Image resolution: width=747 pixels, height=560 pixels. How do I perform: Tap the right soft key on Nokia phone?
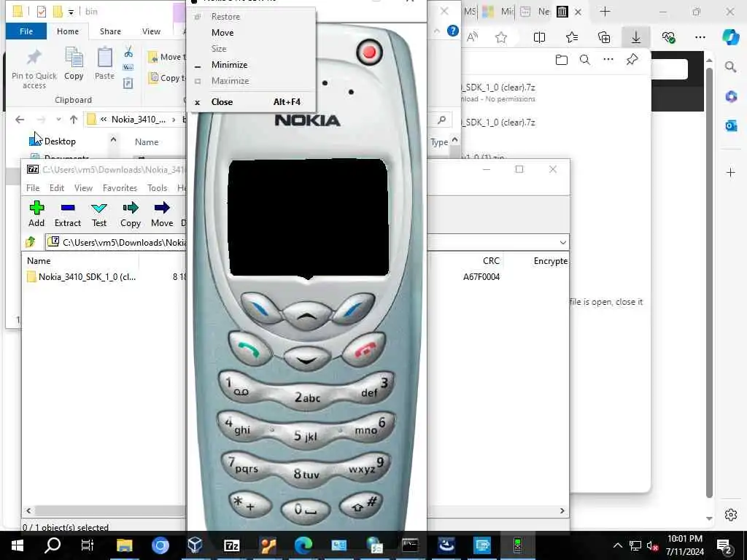(x=353, y=308)
